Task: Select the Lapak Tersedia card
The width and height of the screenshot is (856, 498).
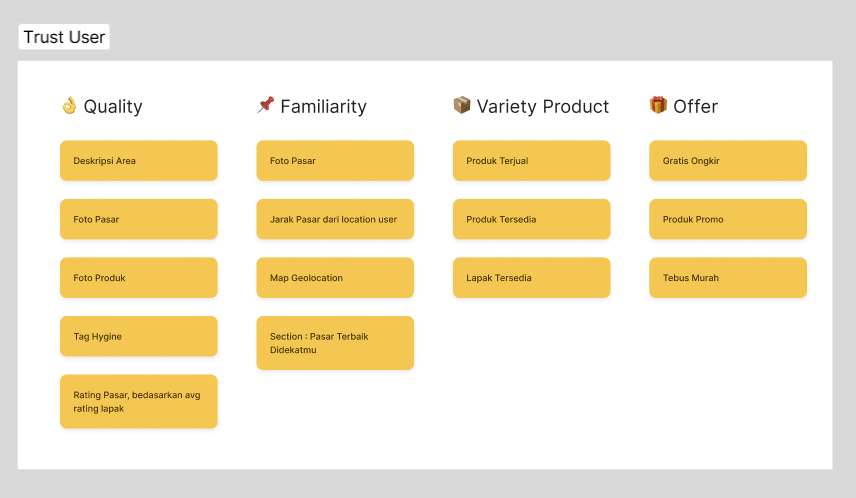Action: (532, 277)
